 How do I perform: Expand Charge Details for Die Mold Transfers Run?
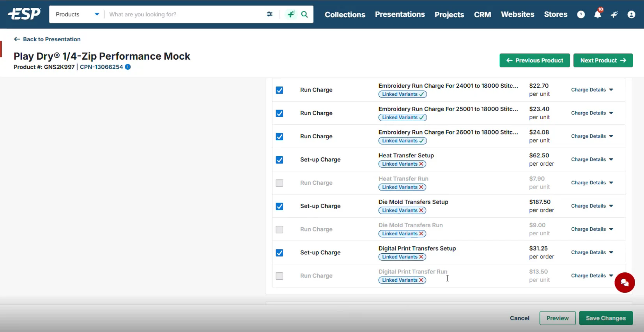tap(592, 229)
